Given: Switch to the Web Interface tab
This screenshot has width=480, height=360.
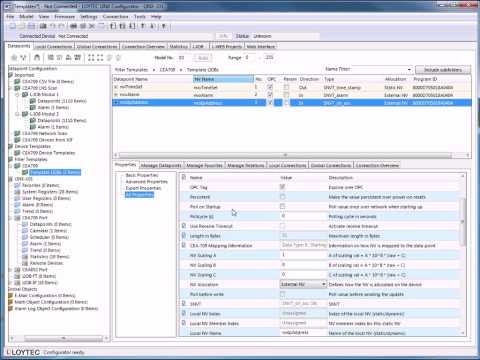Looking at the screenshot, I should tap(261, 46).
